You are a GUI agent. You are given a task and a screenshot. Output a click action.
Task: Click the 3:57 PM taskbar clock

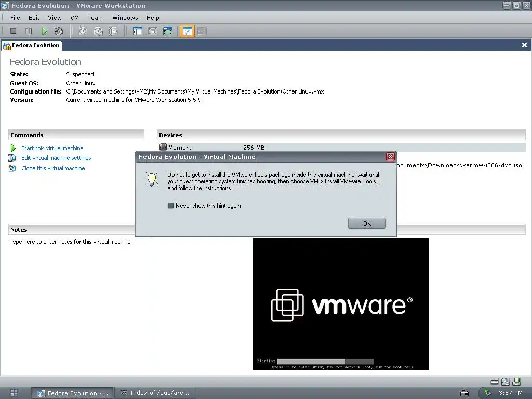[510, 393]
